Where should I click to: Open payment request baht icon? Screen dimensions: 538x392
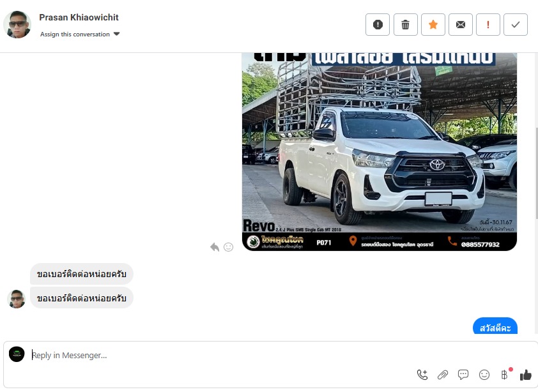[505, 375]
